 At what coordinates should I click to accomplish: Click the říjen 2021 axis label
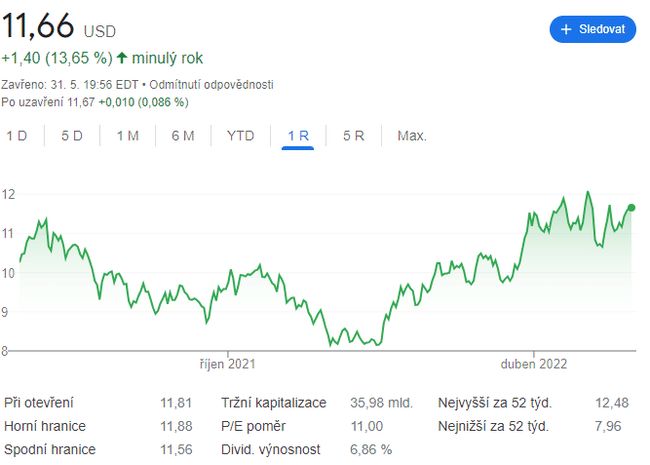click(228, 364)
